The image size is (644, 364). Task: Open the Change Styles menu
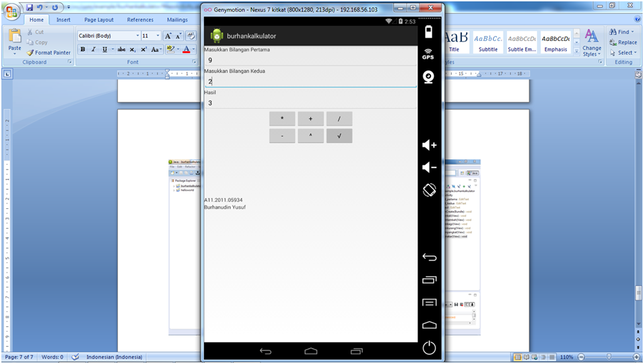pos(591,43)
